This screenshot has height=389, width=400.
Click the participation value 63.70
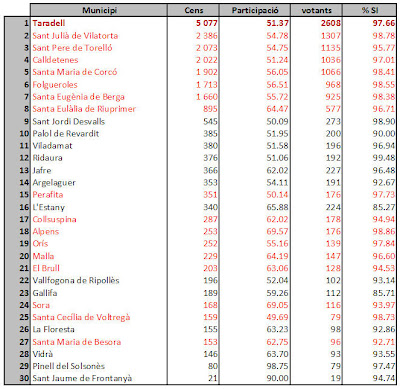tap(277, 354)
